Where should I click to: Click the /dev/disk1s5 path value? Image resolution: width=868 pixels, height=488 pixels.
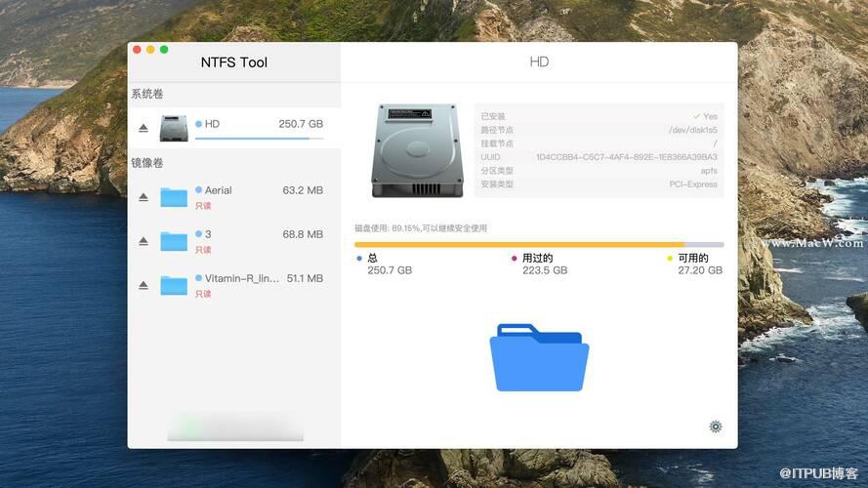click(693, 130)
